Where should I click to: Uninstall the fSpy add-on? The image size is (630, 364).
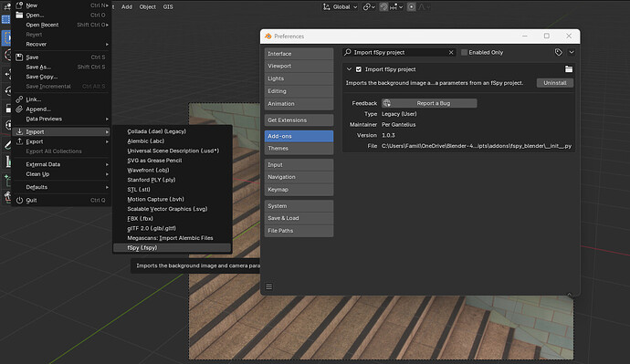tap(555, 83)
